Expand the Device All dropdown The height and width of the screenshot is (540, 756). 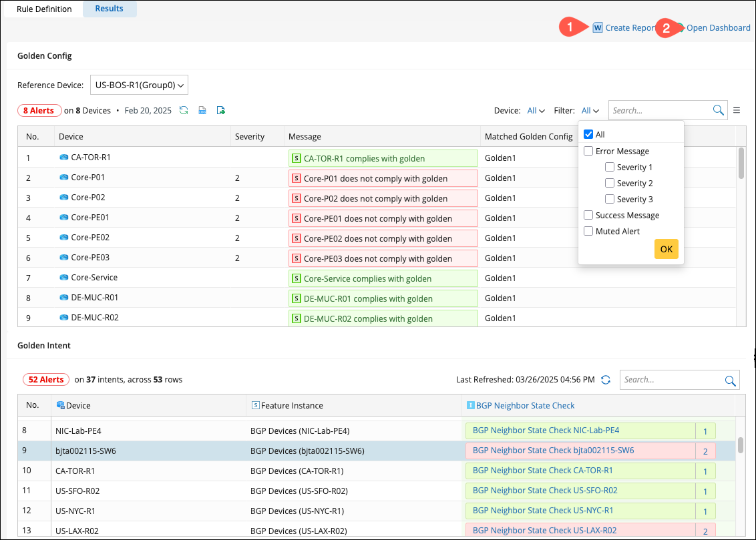(536, 111)
